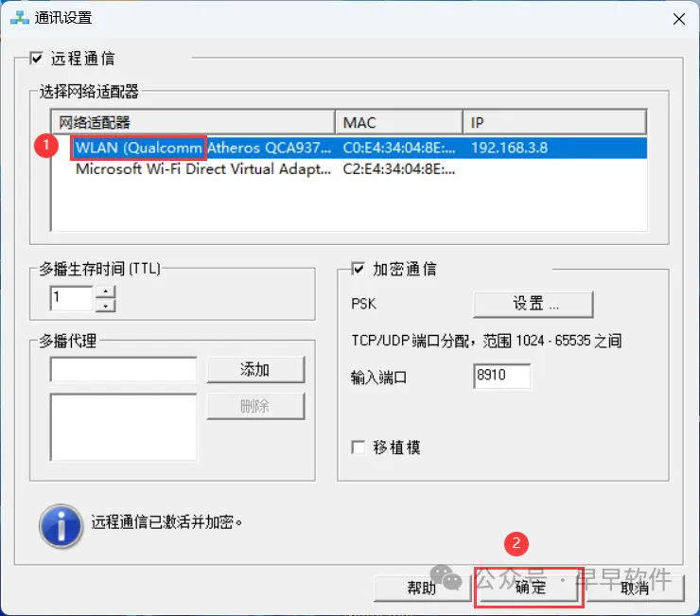The image size is (700, 616).
Task: Enable the 移植模 checkbox
Action: (x=358, y=448)
